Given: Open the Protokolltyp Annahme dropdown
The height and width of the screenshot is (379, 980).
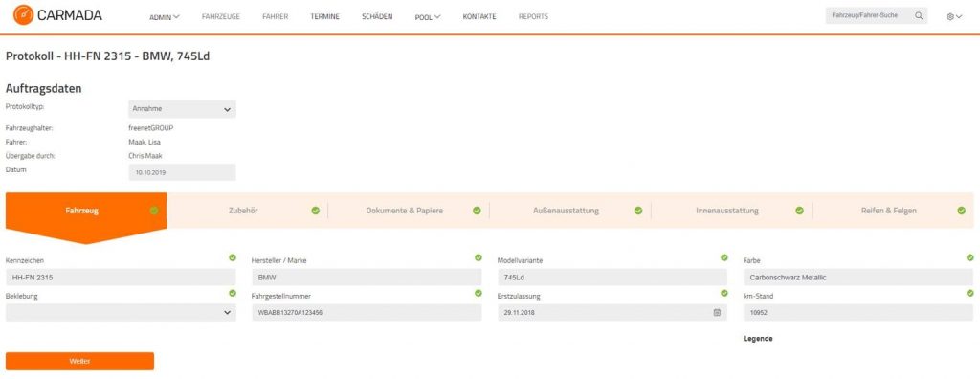Looking at the screenshot, I should [x=182, y=109].
